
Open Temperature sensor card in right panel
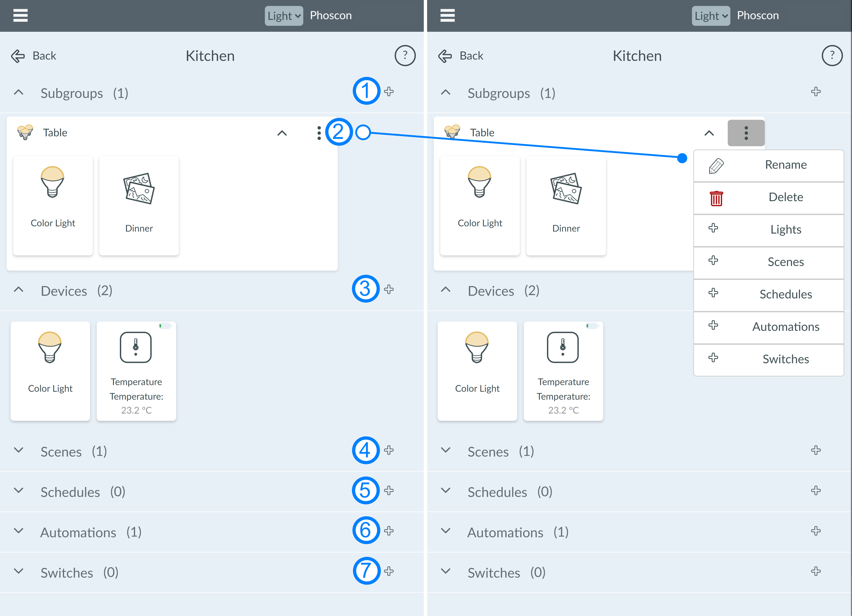[564, 371]
